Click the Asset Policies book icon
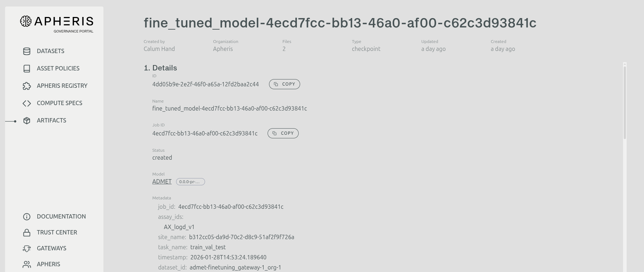This screenshot has width=644, height=272. [27, 69]
